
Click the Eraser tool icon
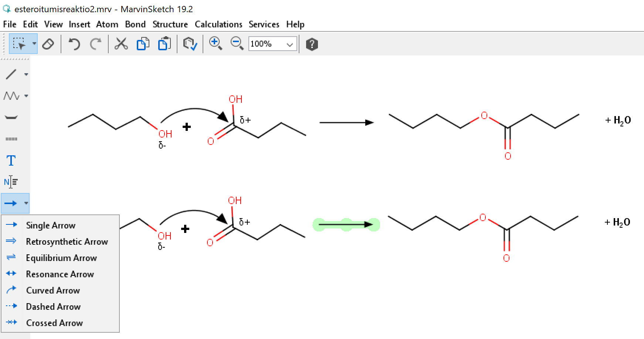click(x=48, y=44)
